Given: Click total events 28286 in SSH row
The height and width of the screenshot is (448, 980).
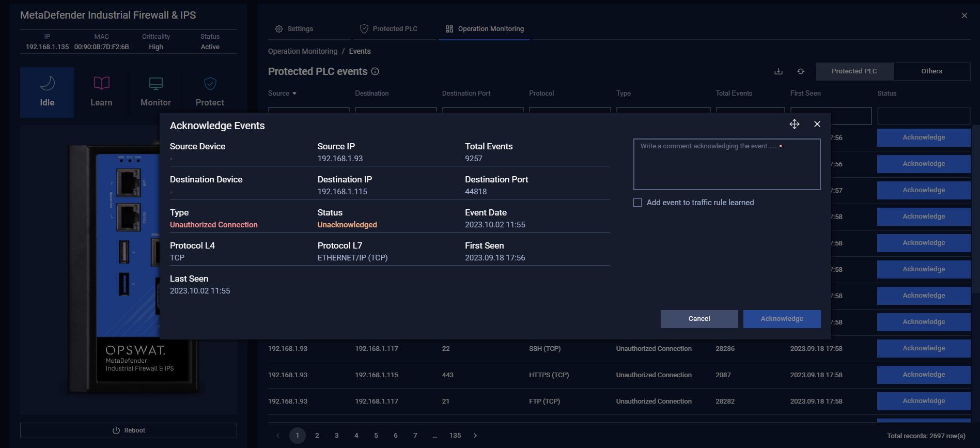Looking at the screenshot, I should click(x=725, y=349).
